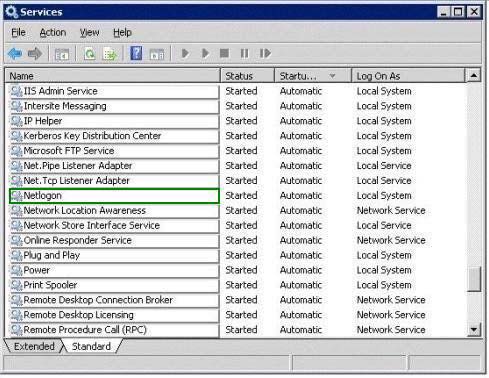Click the gear icon beside Microsoft FTP Service
489x378 pixels.
click(x=17, y=151)
